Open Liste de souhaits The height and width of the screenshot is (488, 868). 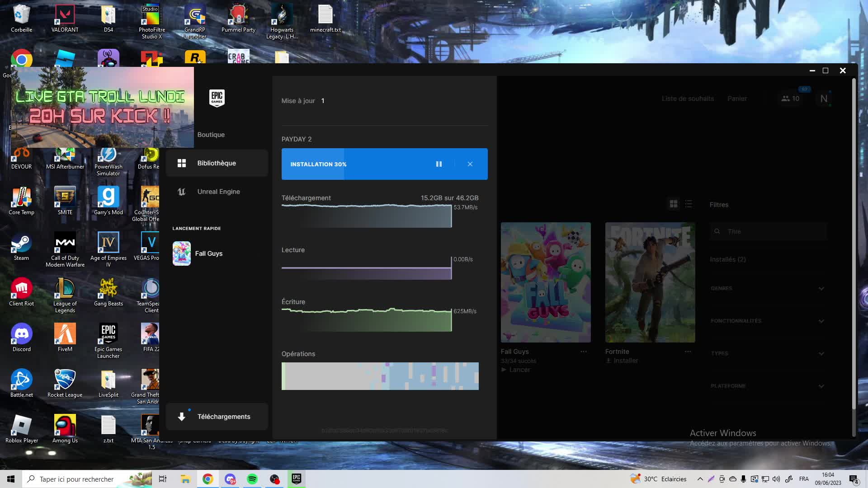(688, 99)
